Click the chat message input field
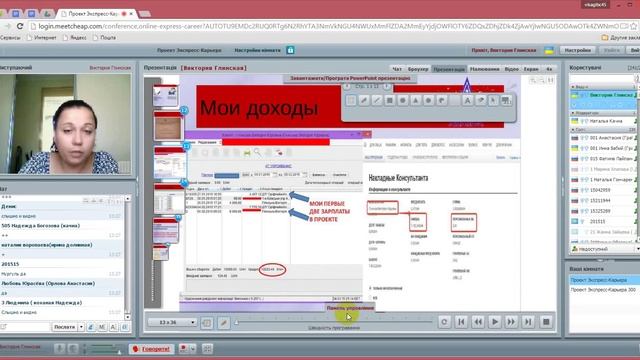 tap(25, 327)
